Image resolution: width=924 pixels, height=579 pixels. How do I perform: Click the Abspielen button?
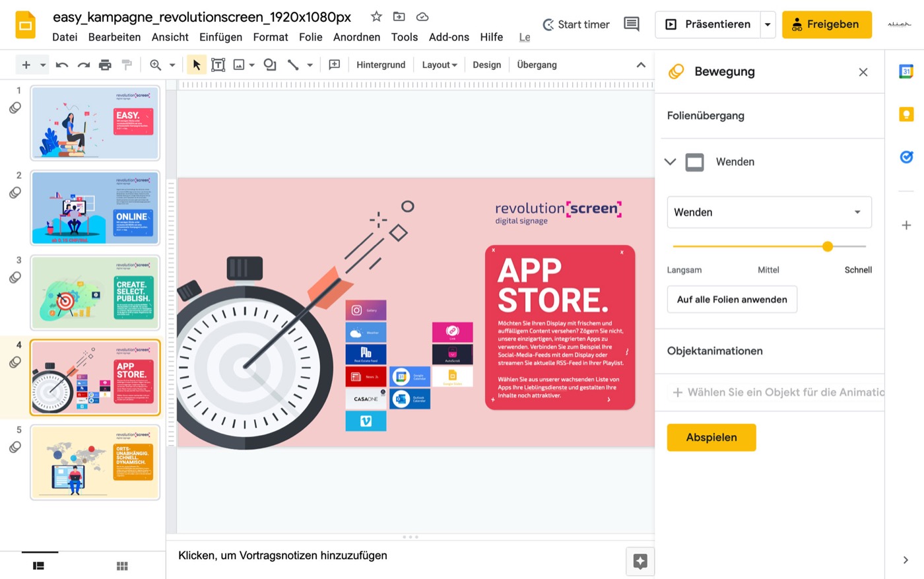(x=711, y=437)
